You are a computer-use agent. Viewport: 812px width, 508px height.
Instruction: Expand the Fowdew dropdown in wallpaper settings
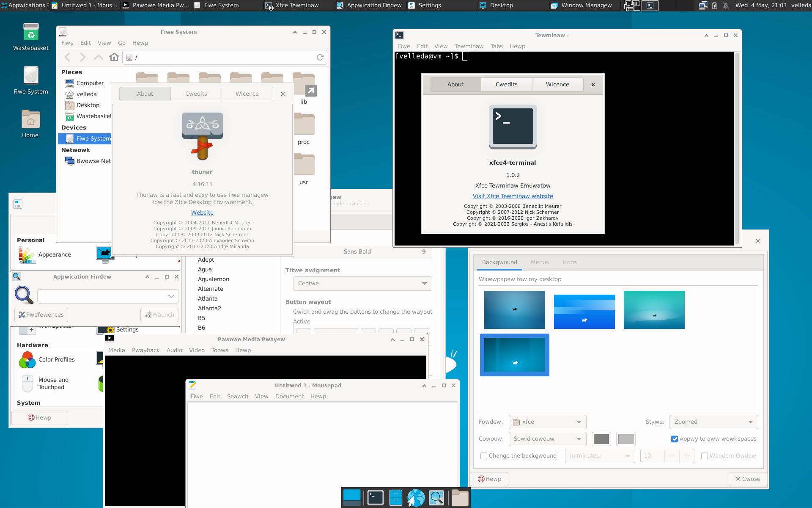click(578, 421)
